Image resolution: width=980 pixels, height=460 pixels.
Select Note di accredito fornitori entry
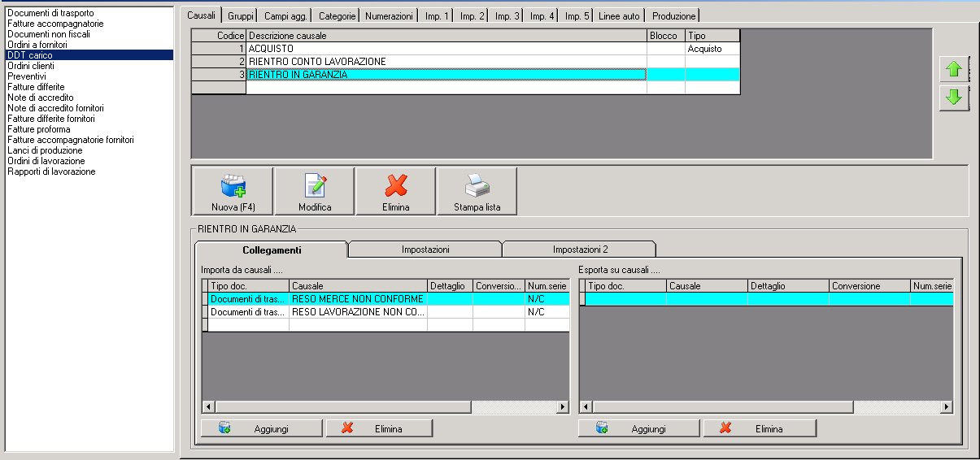pos(89,107)
